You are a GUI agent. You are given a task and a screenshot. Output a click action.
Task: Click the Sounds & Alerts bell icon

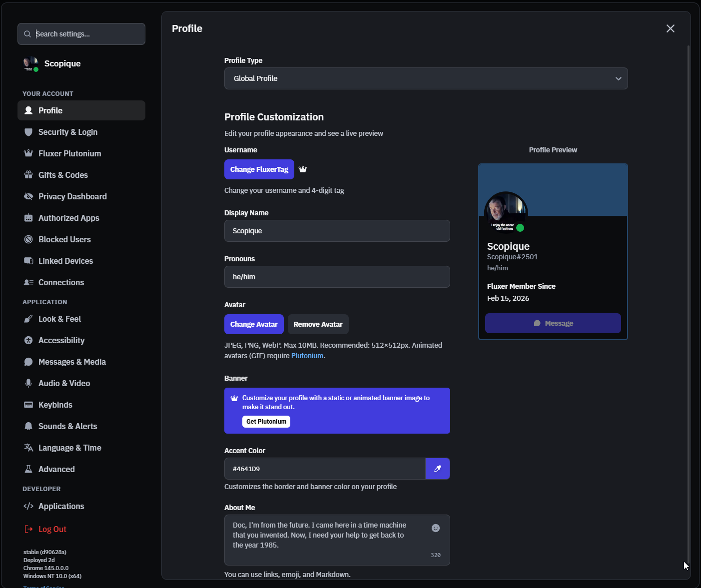coord(28,426)
